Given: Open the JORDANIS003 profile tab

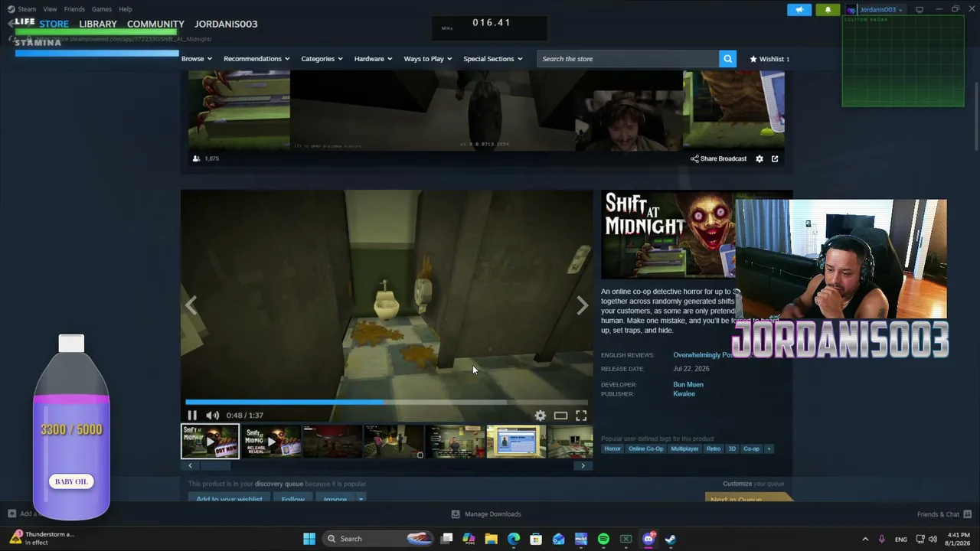Looking at the screenshot, I should [x=226, y=24].
